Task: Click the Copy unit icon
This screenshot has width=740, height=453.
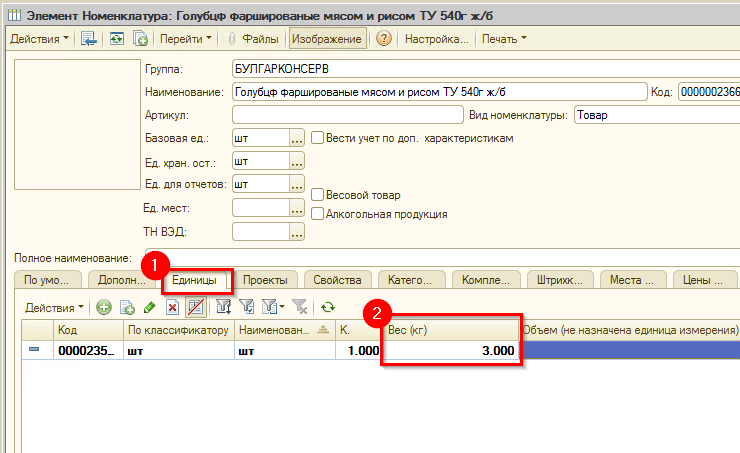Action: point(127,307)
